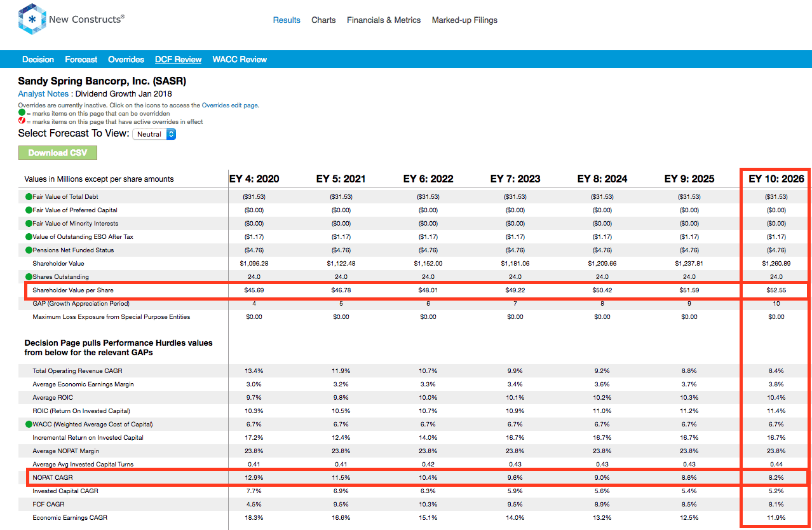Open the Analyst Notes link

[43, 94]
